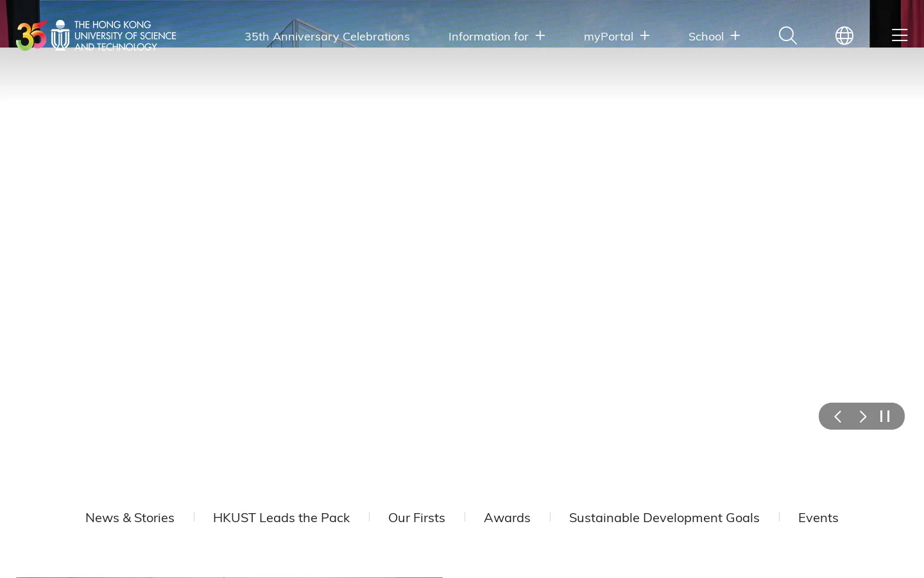The image size is (924, 578).
Task: Jump to the Events section
Action: [818, 518]
